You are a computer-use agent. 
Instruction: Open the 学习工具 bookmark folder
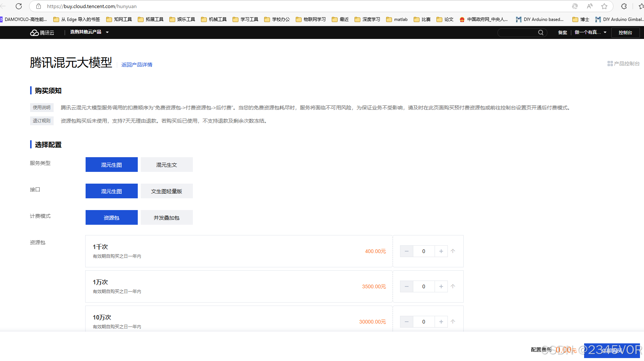245,19
